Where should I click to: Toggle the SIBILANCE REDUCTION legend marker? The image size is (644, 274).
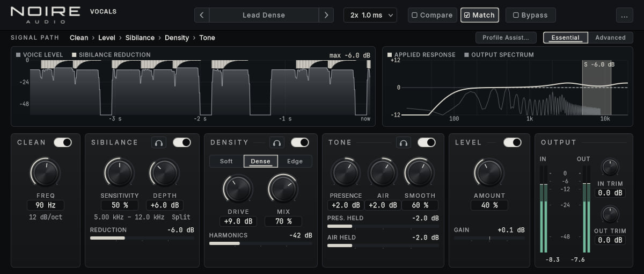pos(74,55)
